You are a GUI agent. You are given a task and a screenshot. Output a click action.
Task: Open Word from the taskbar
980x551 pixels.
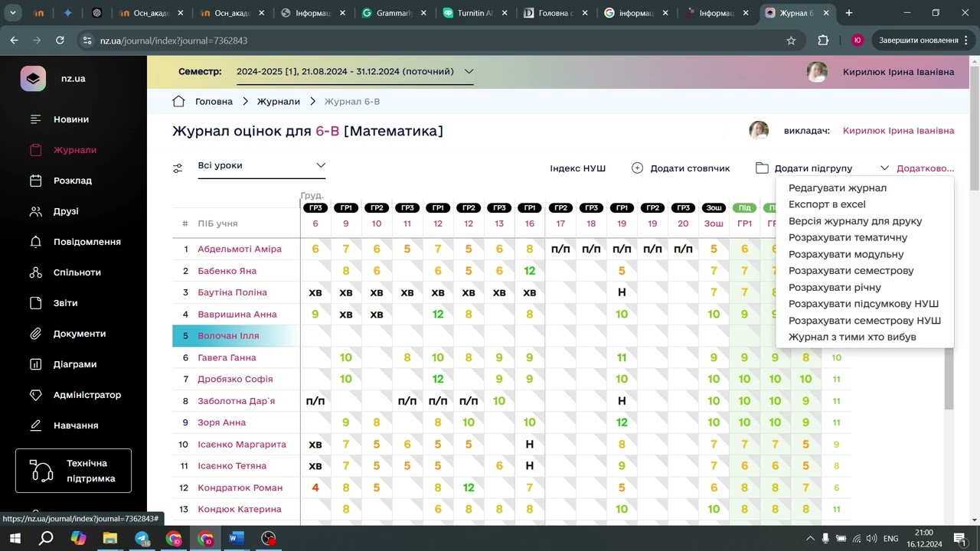pos(236,538)
